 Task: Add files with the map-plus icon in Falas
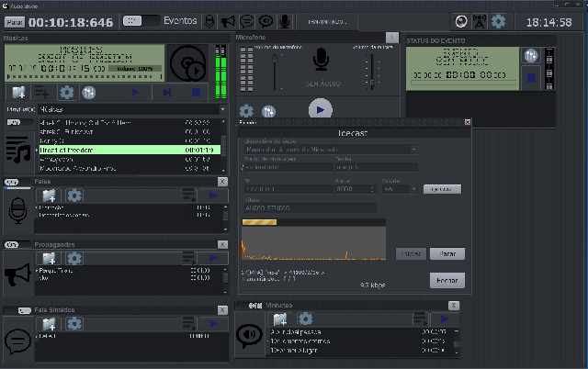coord(49,196)
